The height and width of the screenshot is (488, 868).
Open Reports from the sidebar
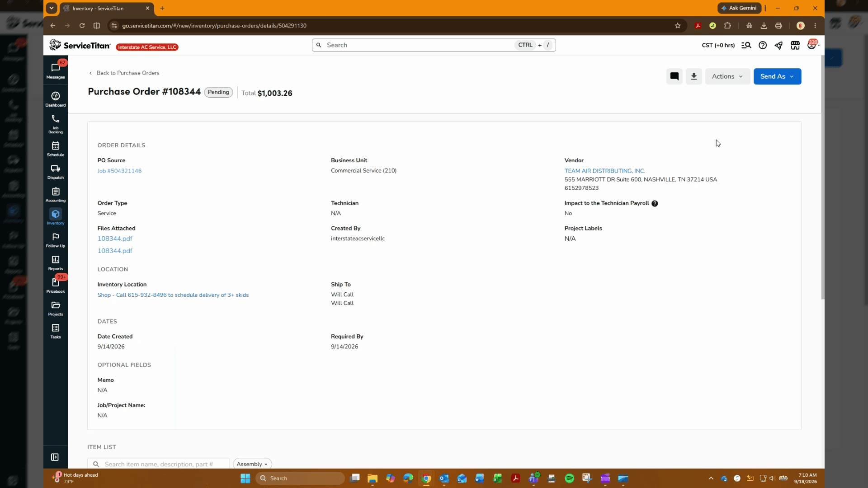pyautogui.click(x=56, y=263)
